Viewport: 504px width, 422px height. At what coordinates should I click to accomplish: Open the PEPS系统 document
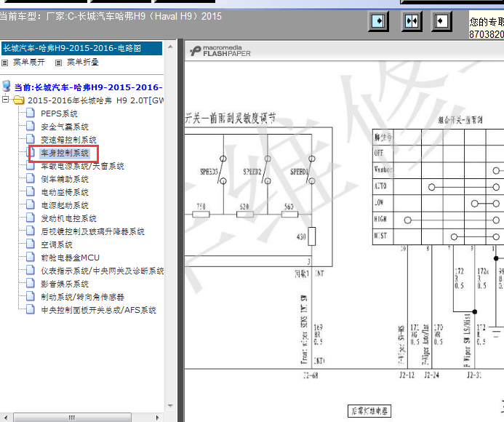[x=59, y=114]
